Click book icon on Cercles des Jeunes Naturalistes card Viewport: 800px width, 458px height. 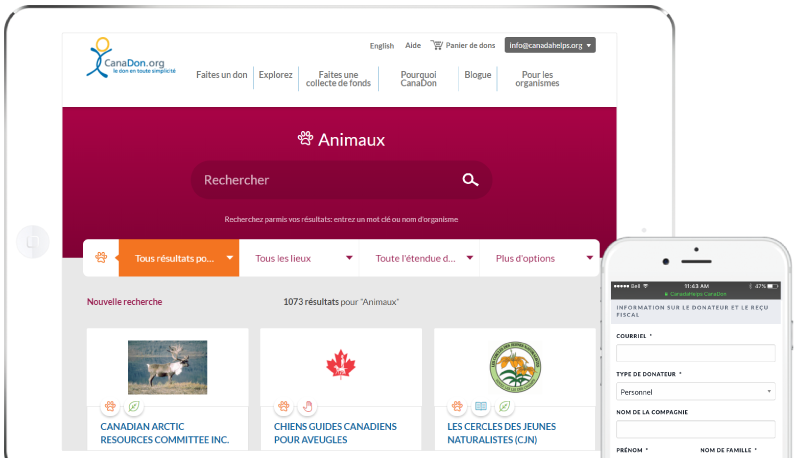[481, 407]
